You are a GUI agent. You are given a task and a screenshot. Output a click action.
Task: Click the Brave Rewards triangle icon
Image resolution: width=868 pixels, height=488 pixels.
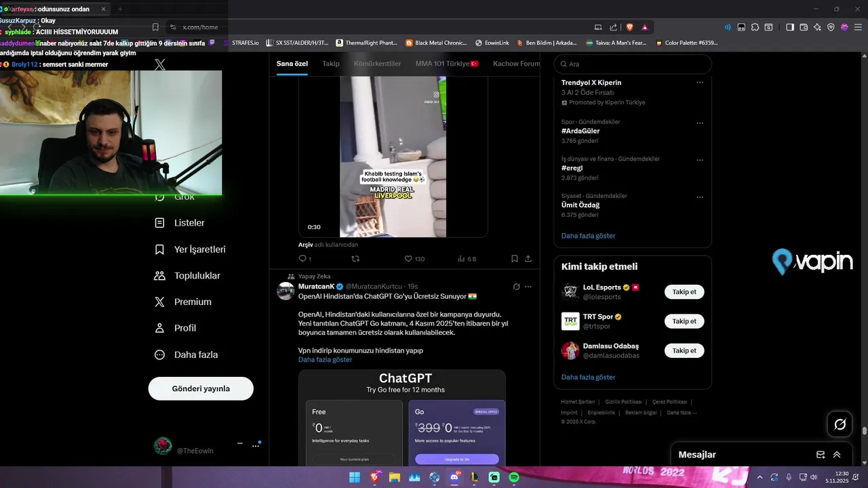(x=644, y=27)
